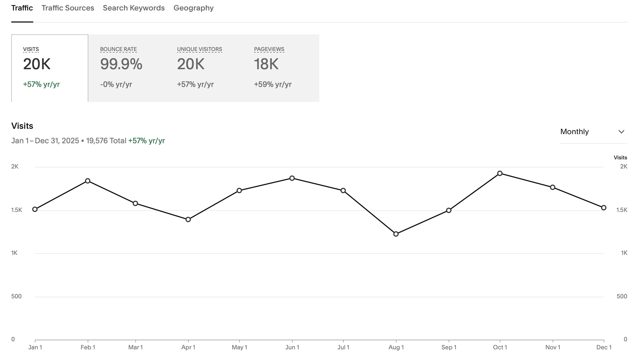
Task: Select the Pageviews metric card
Action: pos(281,68)
